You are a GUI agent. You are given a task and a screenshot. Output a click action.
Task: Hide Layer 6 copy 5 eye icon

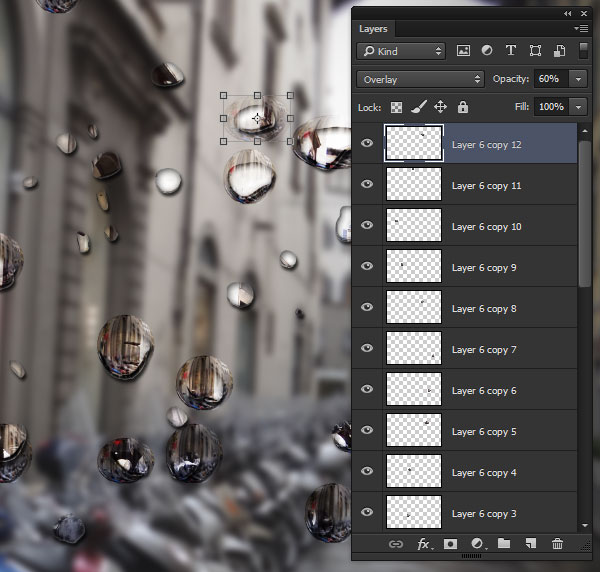367,431
